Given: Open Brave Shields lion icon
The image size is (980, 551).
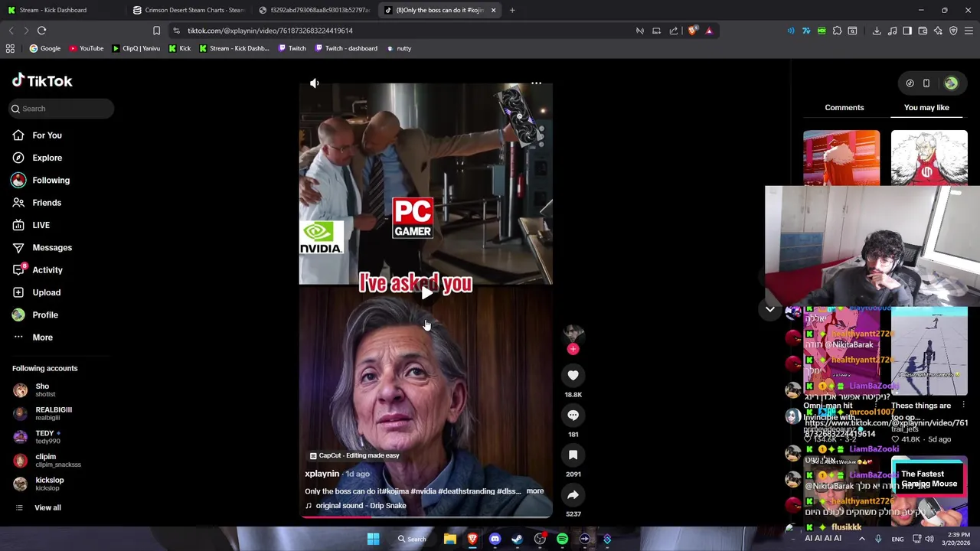Looking at the screenshot, I should [693, 31].
